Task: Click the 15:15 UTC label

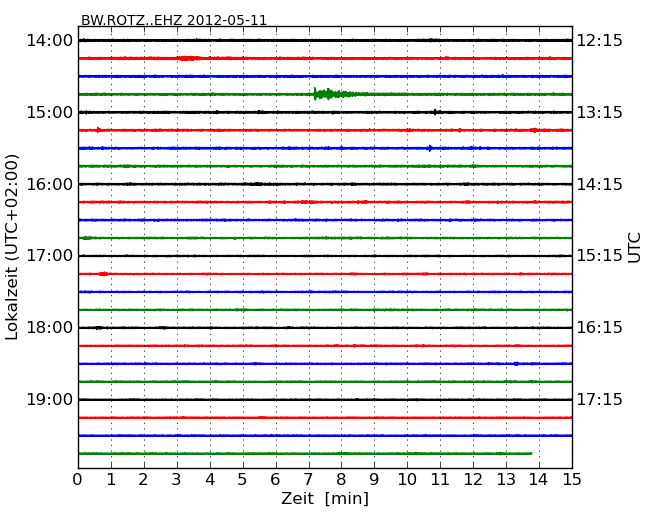Action: coord(600,256)
